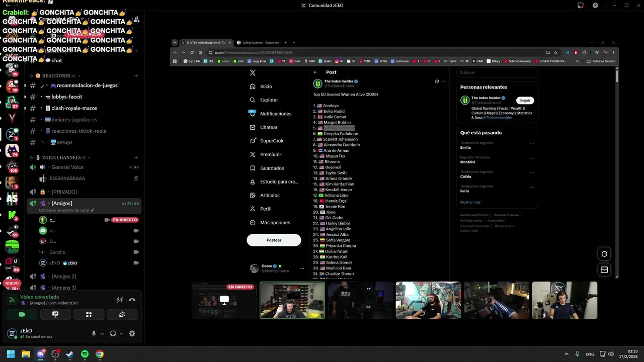This screenshot has height=362, width=644.
Task: Click Mostrar más under trends
Action: coord(470,202)
